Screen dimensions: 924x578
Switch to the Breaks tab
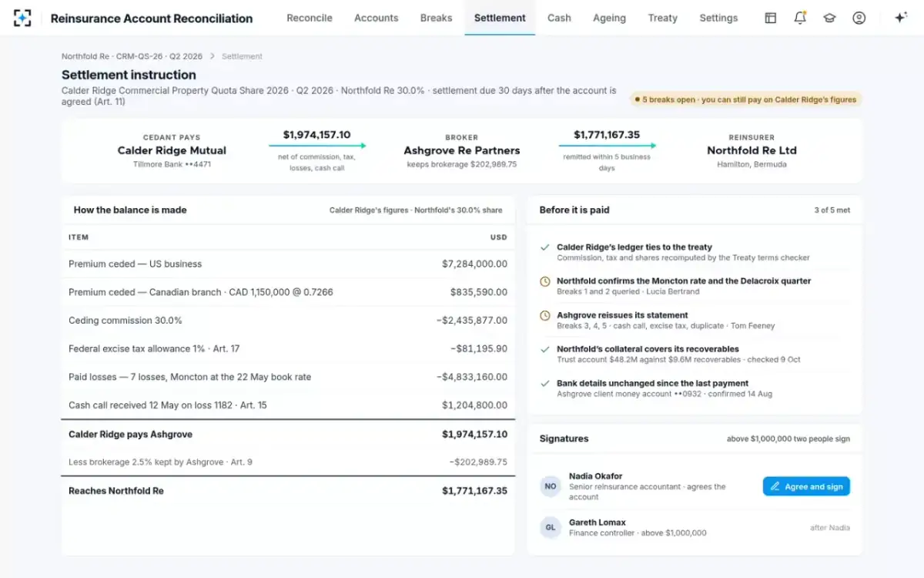coord(436,18)
